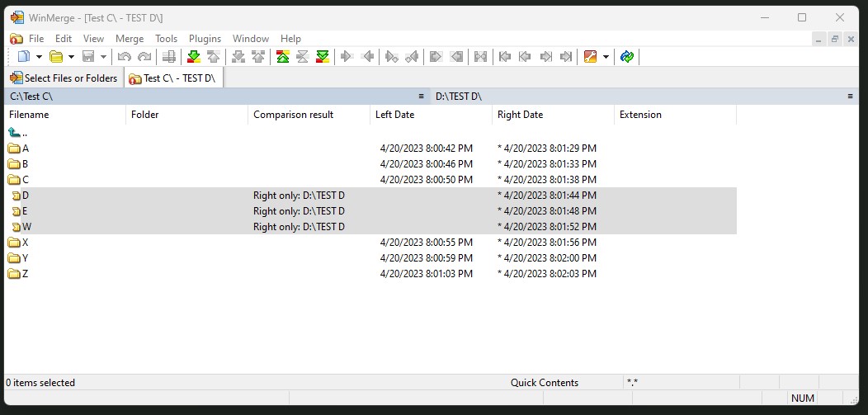
Task: Sort by the Right Date column header
Action: click(553, 115)
